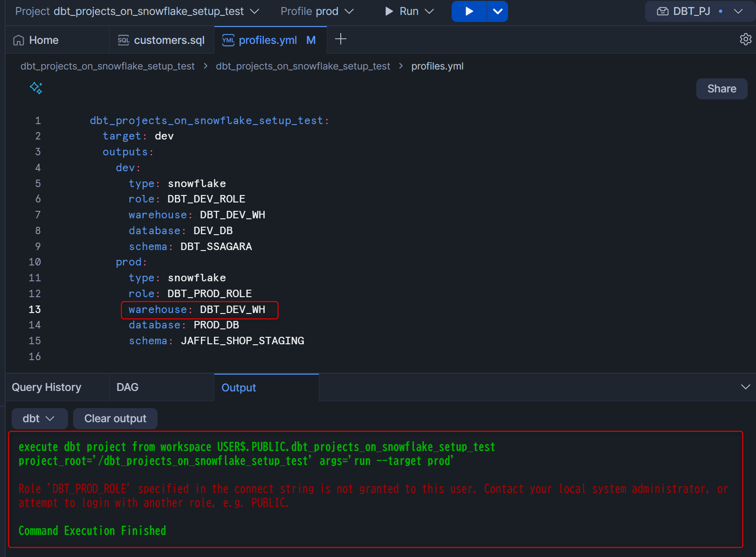Add a new tab with plus icon

[341, 39]
